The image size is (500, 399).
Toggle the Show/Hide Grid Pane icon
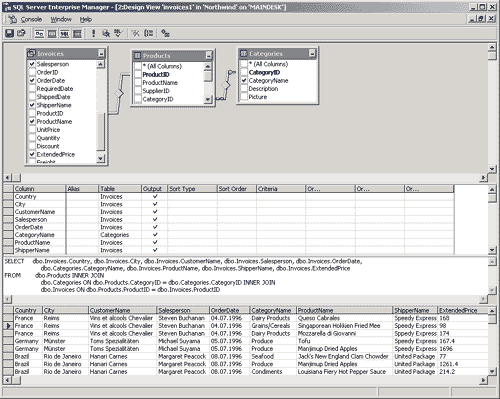52,33
